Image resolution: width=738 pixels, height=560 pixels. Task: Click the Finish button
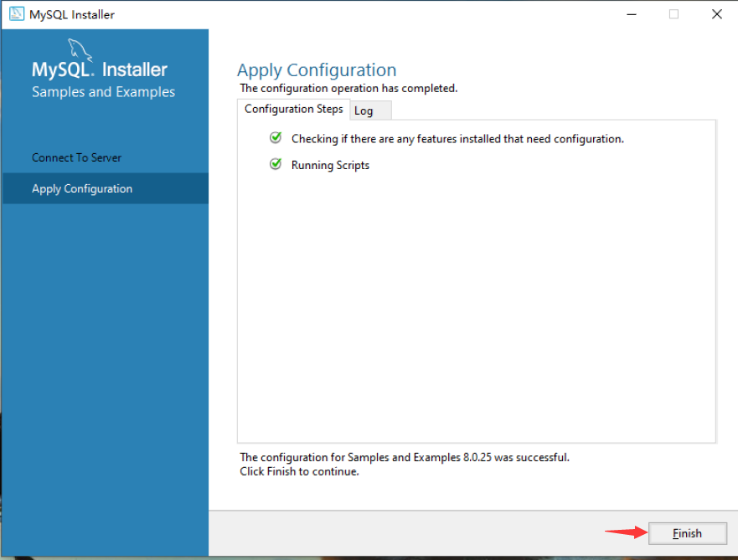(x=687, y=533)
